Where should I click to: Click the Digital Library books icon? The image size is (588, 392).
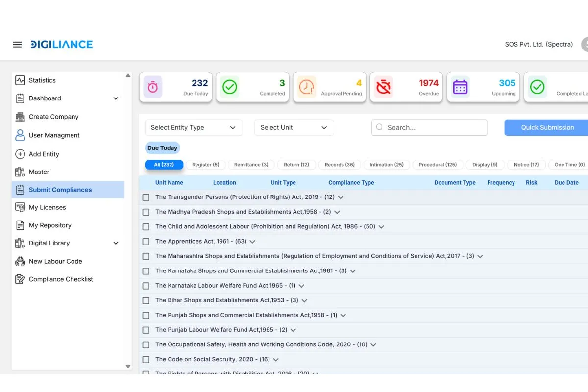[x=20, y=243]
